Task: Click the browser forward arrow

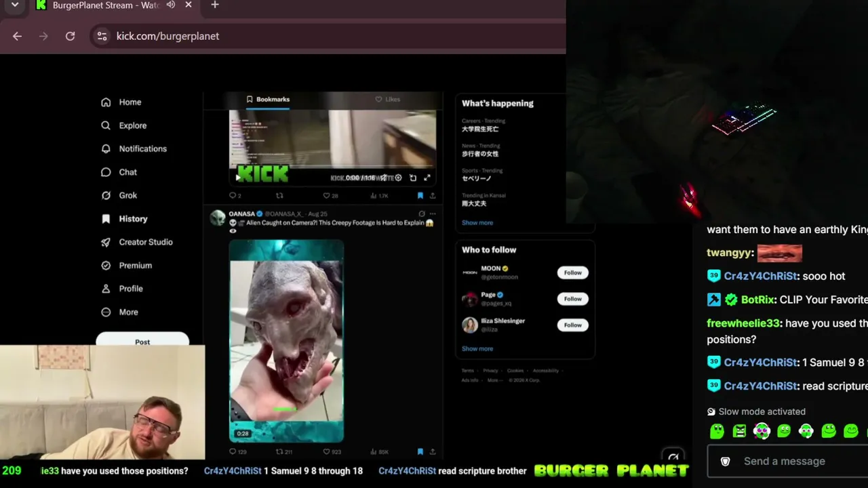Action: point(43,36)
